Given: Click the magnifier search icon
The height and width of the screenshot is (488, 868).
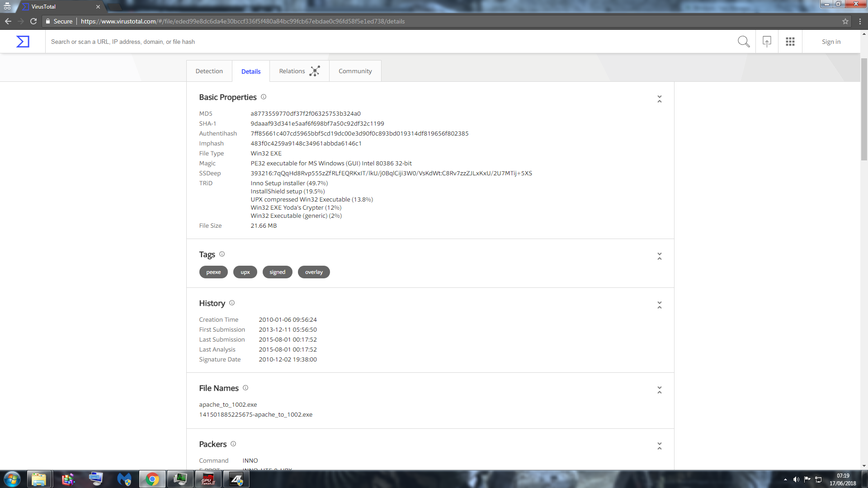Looking at the screenshot, I should click(x=744, y=42).
